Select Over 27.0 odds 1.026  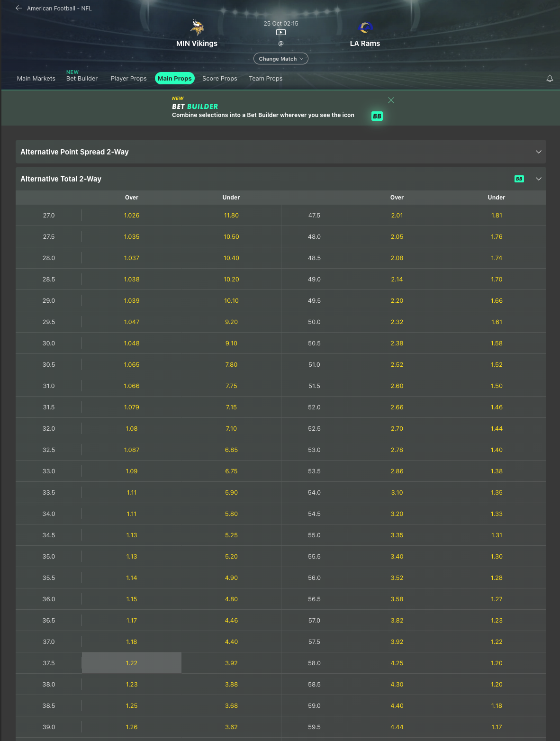pos(132,215)
